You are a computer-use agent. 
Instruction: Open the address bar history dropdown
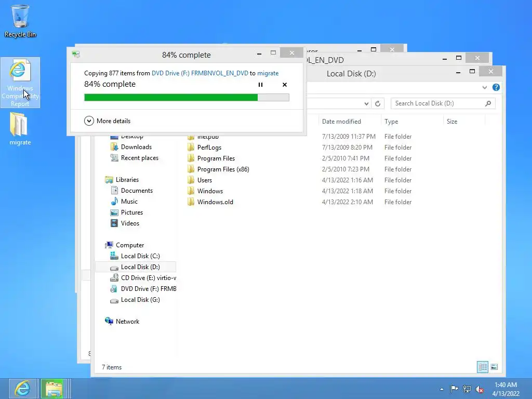(366, 103)
